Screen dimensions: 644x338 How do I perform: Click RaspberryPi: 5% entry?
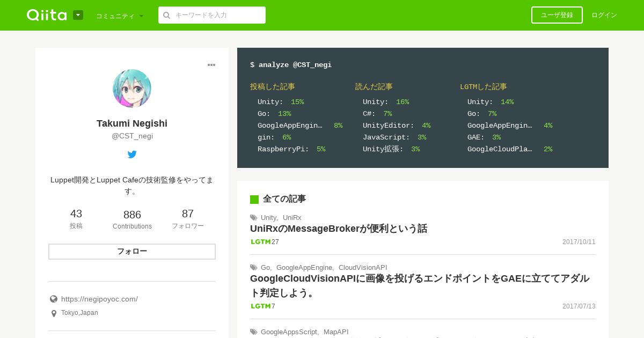point(291,149)
